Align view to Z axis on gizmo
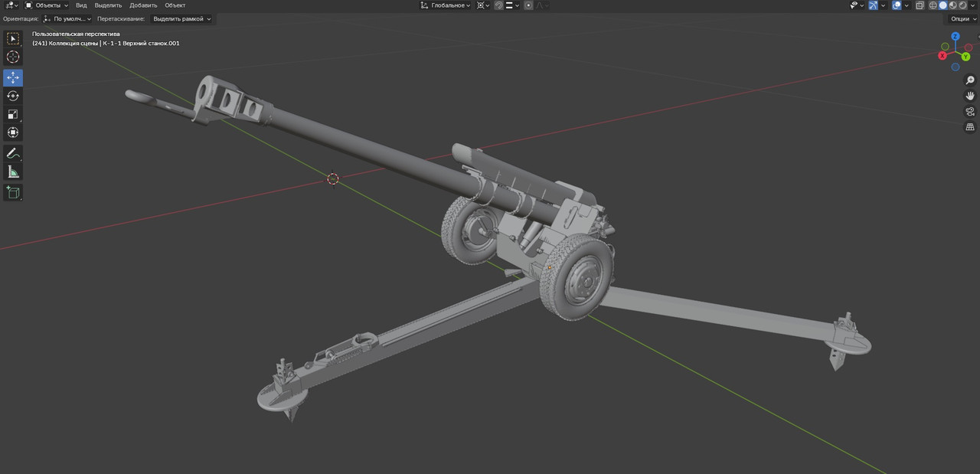This screenshot has width=980, height=474. [x=955, y=36]
